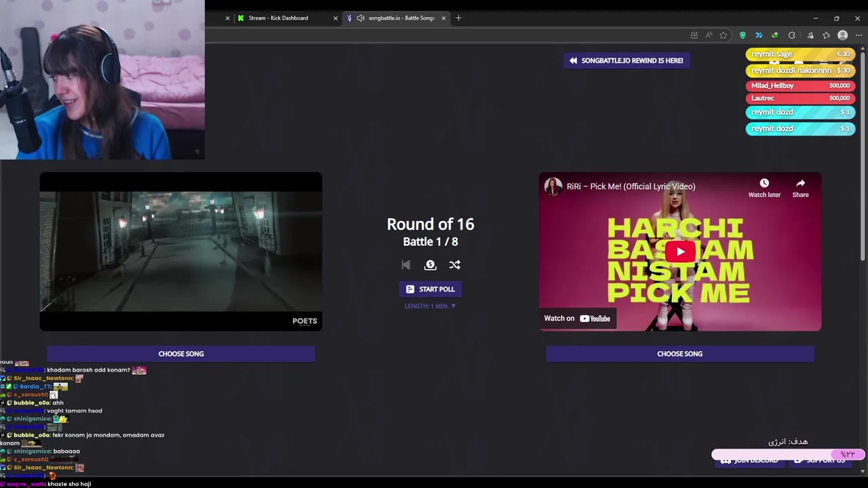Image resolution: width=868 pixels, height=488 pixels.
Task: Open the Songbattle.io Rewind Is Here banner
Action: click(627, 60)
